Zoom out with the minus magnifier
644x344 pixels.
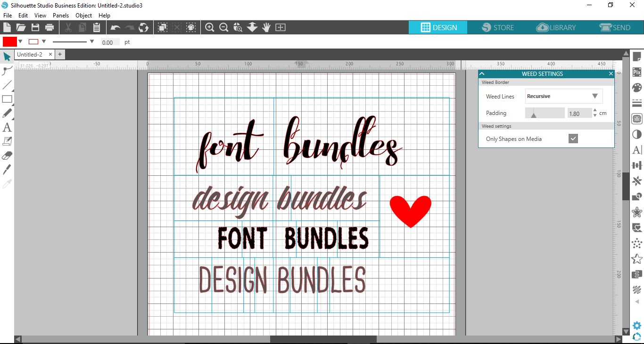click(x=224, y=27)
